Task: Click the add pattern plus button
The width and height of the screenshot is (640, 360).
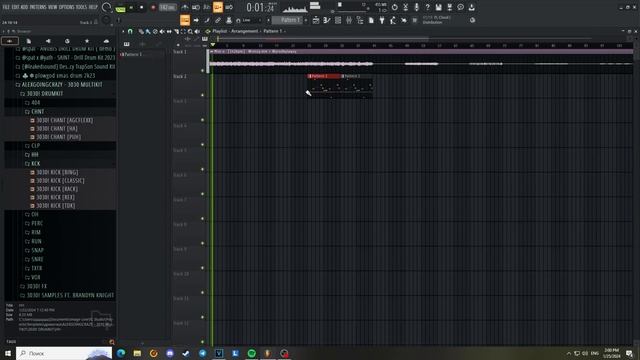Action: click(306, 20)
